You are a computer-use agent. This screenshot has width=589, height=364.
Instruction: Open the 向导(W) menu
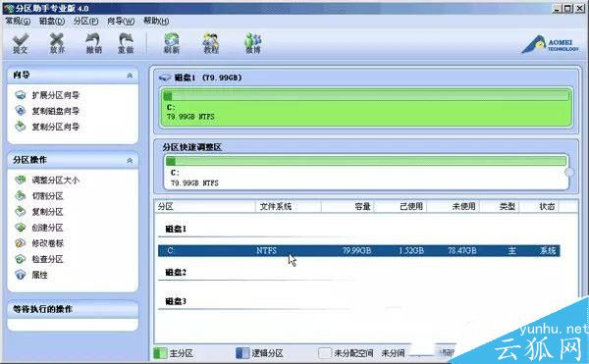pos(121,21)
